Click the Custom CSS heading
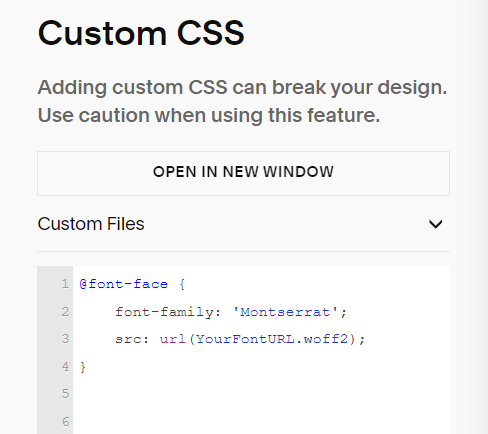This screenshot has width=488, height=434. (x=141, y=33)
